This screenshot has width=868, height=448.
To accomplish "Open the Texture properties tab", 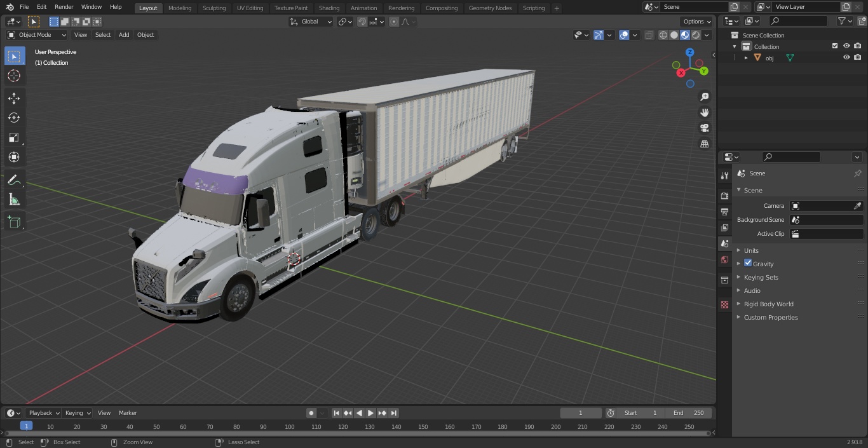I will coord(724,304).
